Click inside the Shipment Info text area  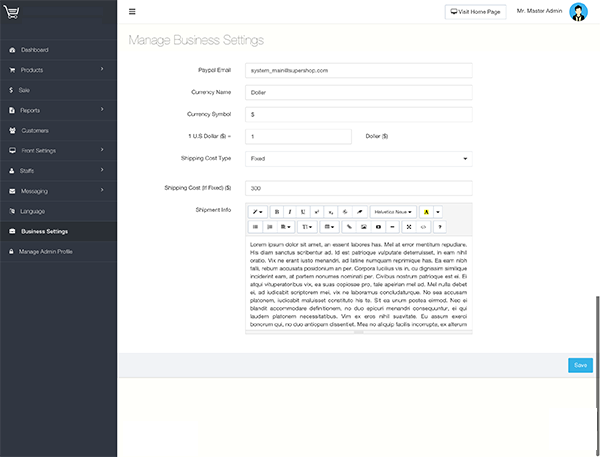coord(359,283)
